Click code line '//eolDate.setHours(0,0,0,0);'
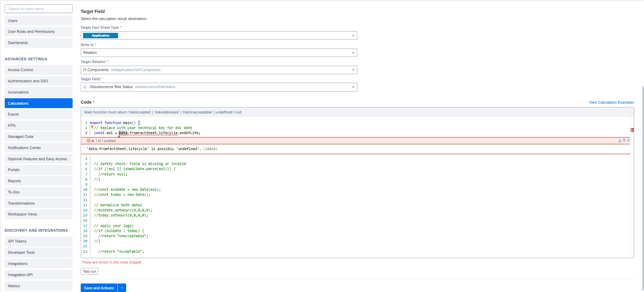 (123, 210)
